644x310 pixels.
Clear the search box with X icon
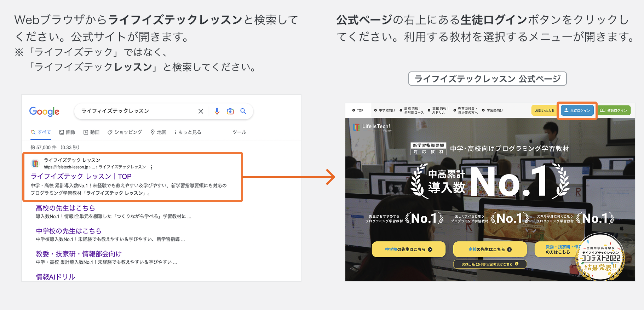(x=201, y=111)
